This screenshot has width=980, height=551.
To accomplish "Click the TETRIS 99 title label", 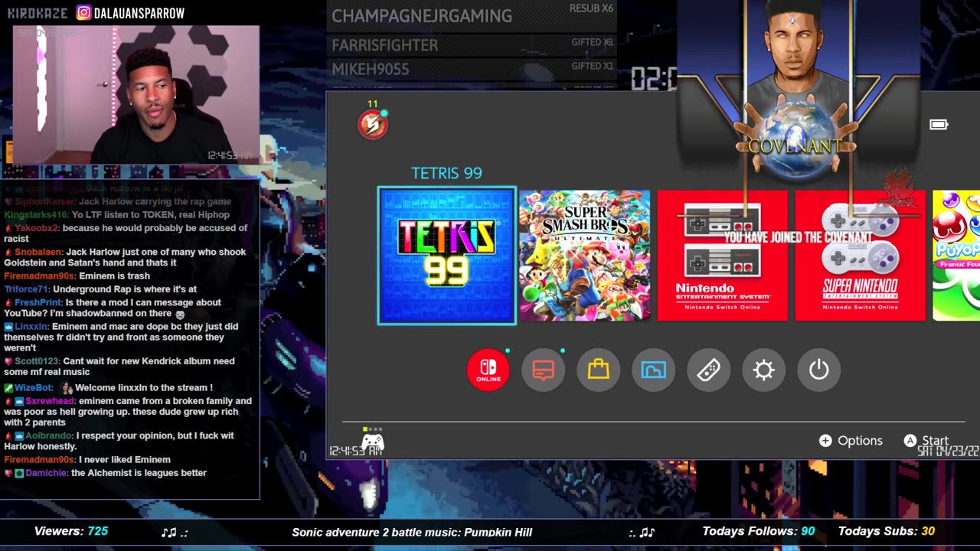I will (x=446, y=173).
